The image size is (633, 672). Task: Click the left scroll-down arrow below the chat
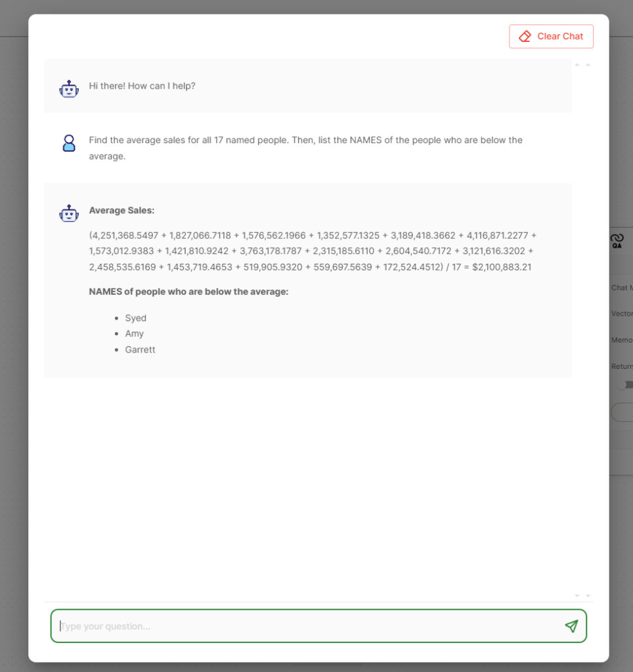(577, 596)
